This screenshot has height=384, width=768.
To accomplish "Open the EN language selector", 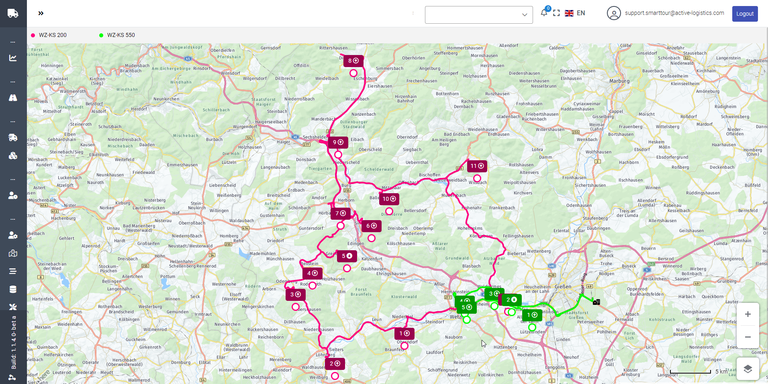I will click(575, 13).
